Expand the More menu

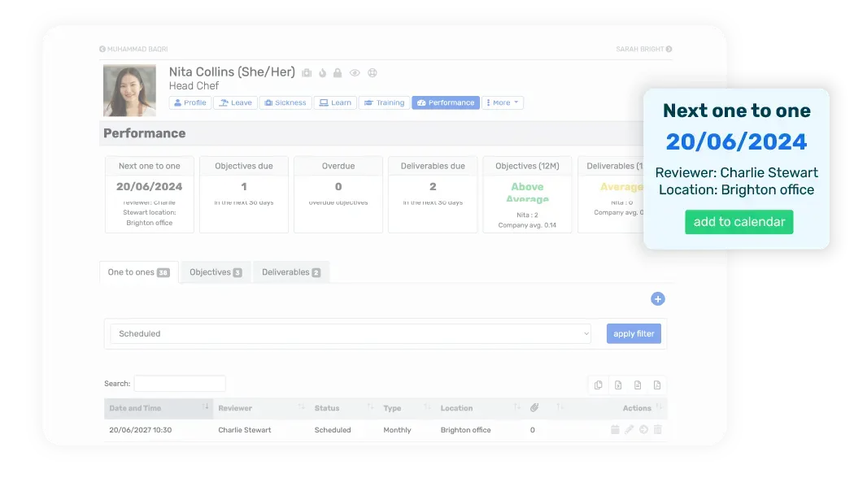(x=503, y=102)
